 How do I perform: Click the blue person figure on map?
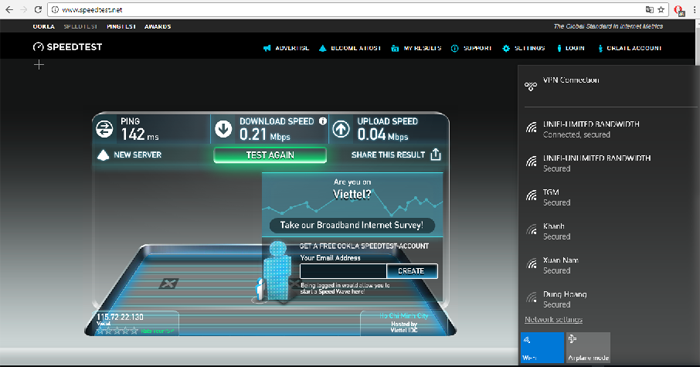pos(277,271)
